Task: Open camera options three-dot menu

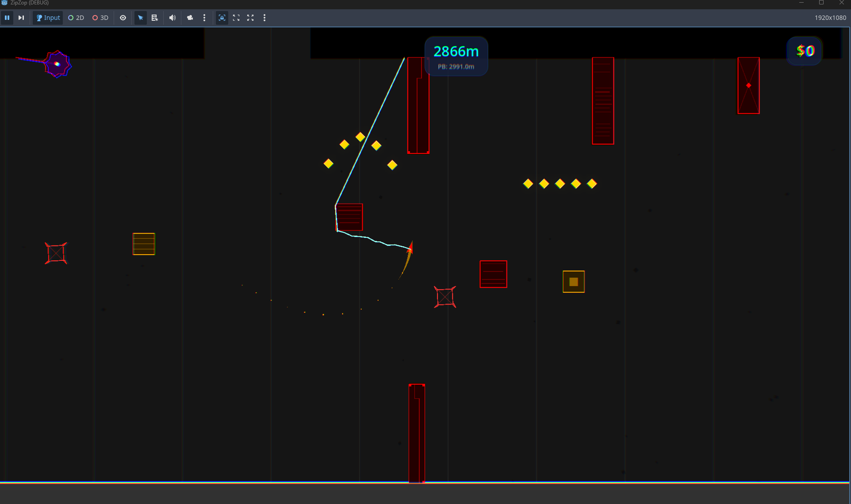Action: [x=204, y=18]
